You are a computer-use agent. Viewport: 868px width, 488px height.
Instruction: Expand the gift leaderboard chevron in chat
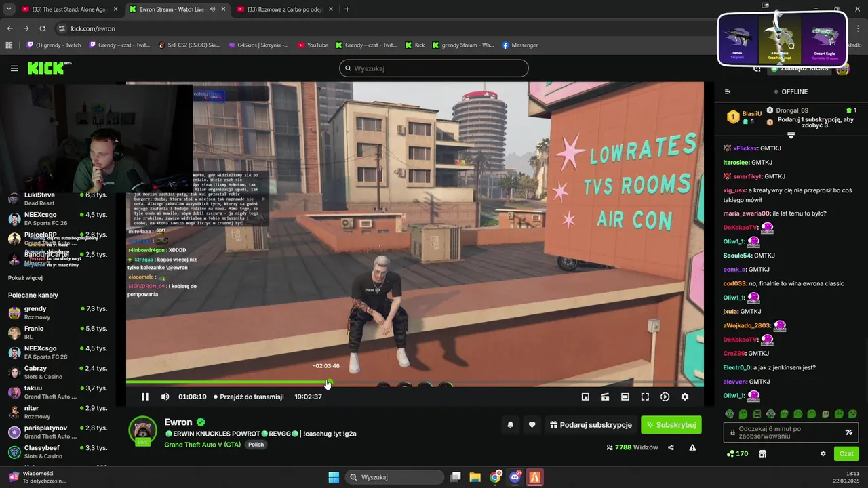tap(791, 136)
